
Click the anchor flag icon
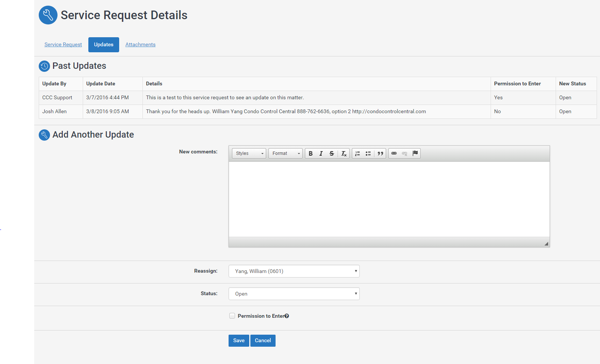[x=415, y=153]
